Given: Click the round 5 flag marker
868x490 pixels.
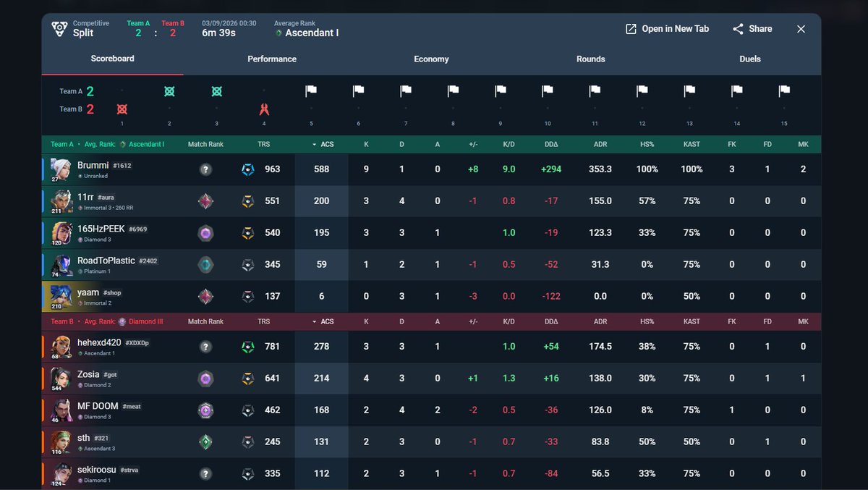Looking at the screenshot, I should (x=311, y=91).
